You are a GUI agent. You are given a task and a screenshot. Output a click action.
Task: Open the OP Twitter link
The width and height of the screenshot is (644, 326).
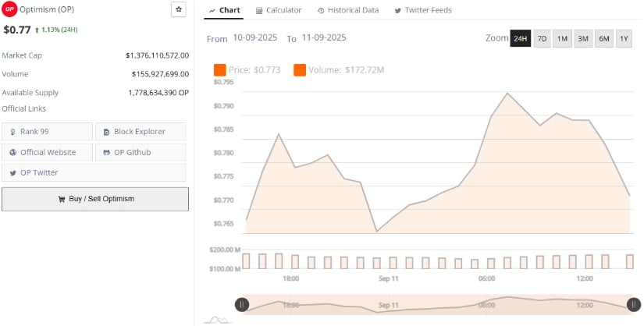pyautogui.click(x=94, y=172)
